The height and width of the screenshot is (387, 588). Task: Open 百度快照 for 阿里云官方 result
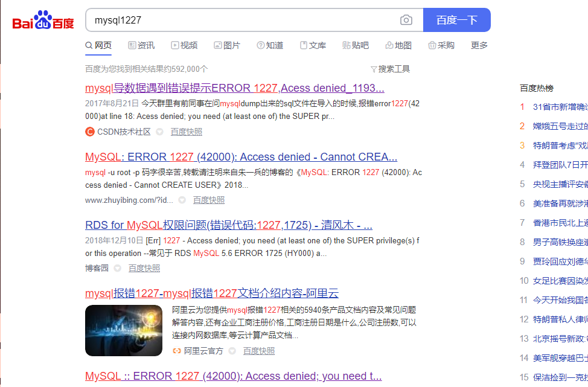point(259,351)
